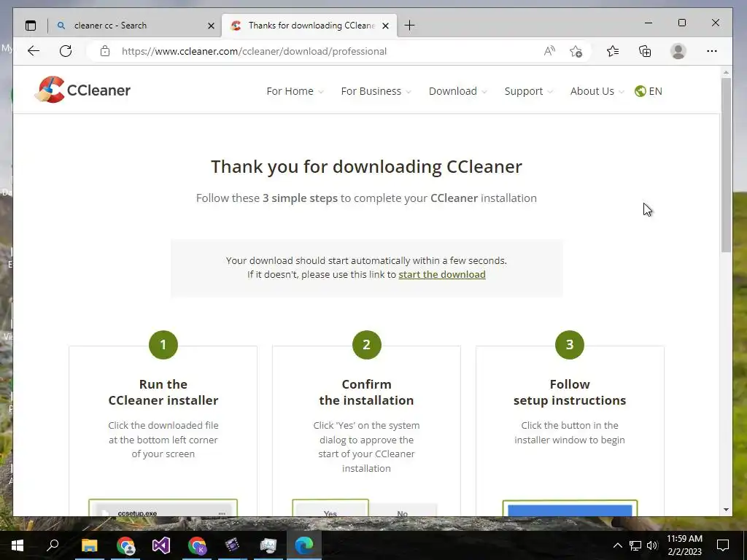747x560 pixels.
Task: Expand the Download menu
Action: (458, 91)
